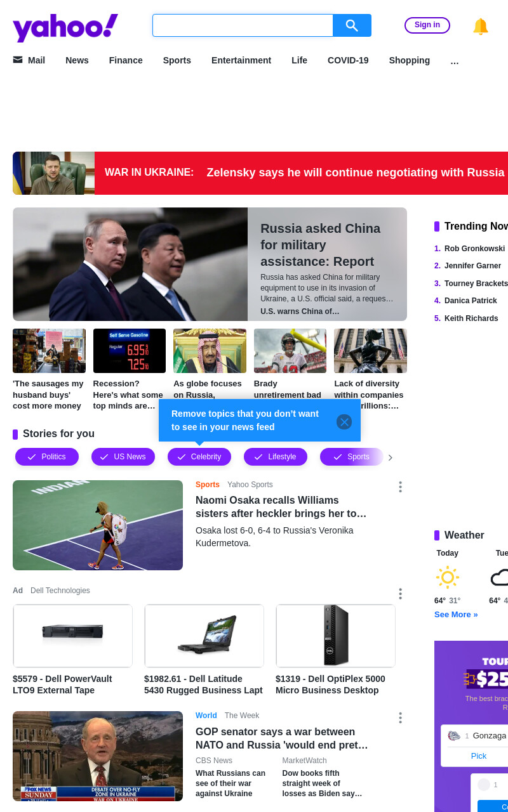This screenshot has height=812, width=508.
Task: Open trending topic Keith Richards
Action: (x=471, y=318)
